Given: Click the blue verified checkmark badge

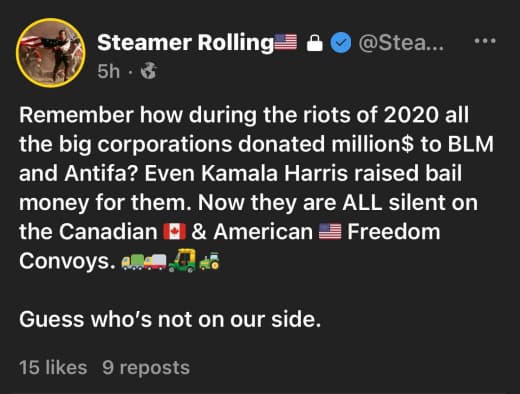Looking at the screenshot, I should pos(341,43).
